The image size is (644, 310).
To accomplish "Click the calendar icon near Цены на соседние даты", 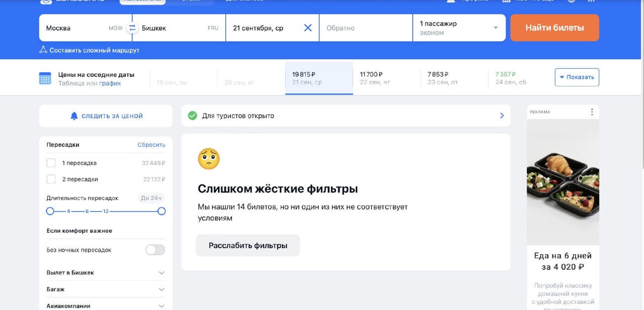I will pyautogui.click(x=45, y=78).
